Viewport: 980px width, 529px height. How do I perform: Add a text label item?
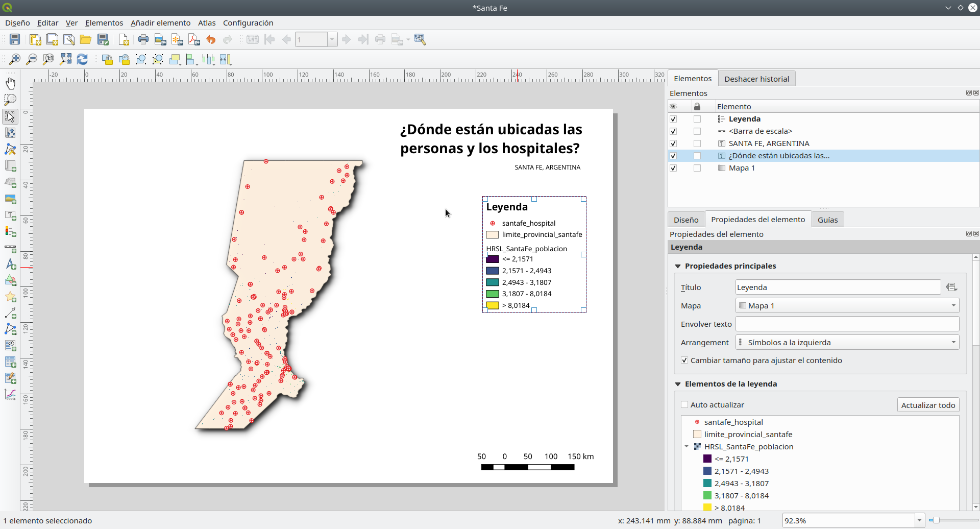coord(10,215)
